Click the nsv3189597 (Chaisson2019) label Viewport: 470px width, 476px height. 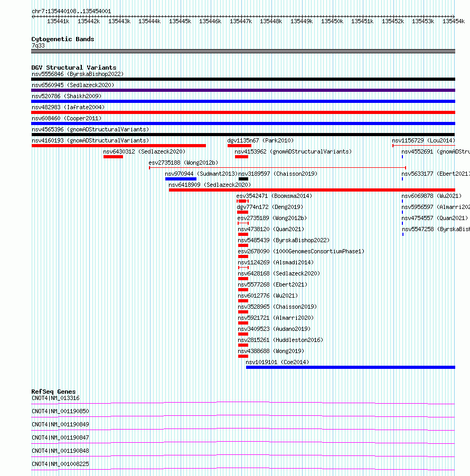pos(278,174)
